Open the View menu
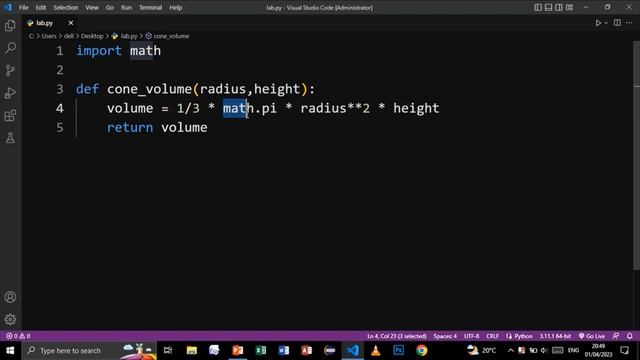Screen dimensions: 640x360 pyautogui.click(x=91, y=7)
